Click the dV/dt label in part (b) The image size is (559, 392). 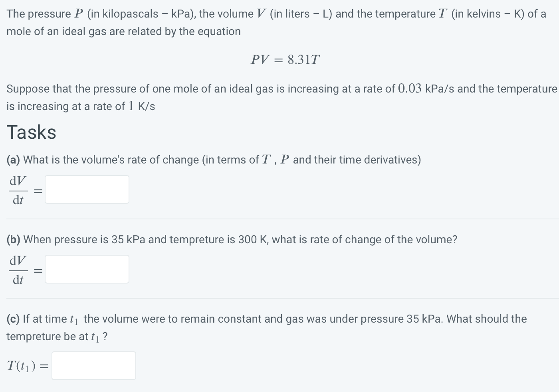click(18, 269)
